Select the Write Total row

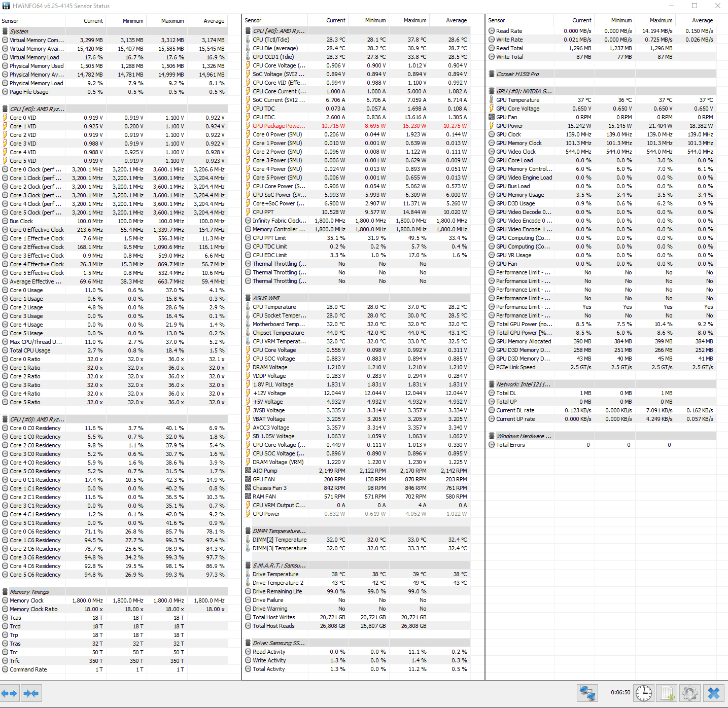point(602,57)
